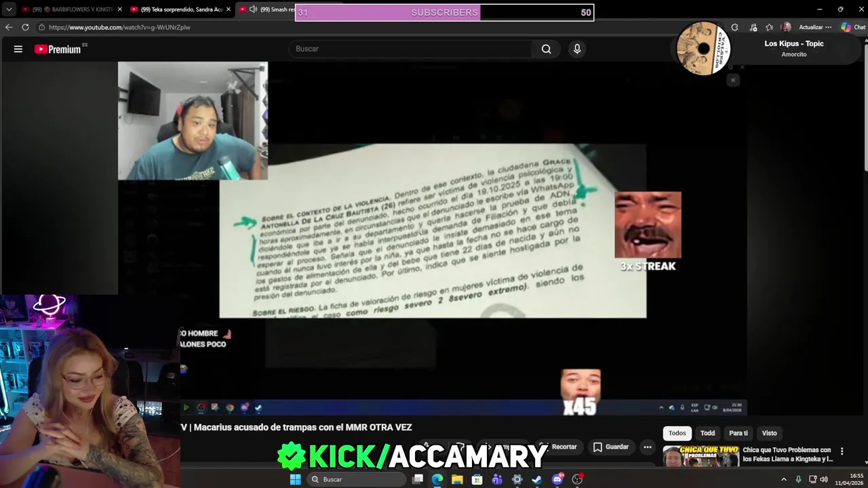
Task: Close the Teka sorprendido browser tab
Action: (x=228, y=9)
